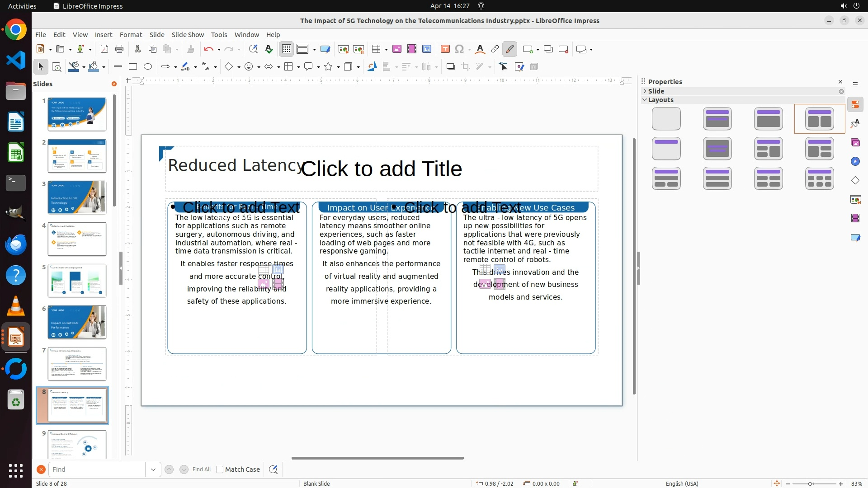The height and width of the screenshot is (488, 868).
Task: Select the Rectangle shape tool
Action: pos(133,67)
